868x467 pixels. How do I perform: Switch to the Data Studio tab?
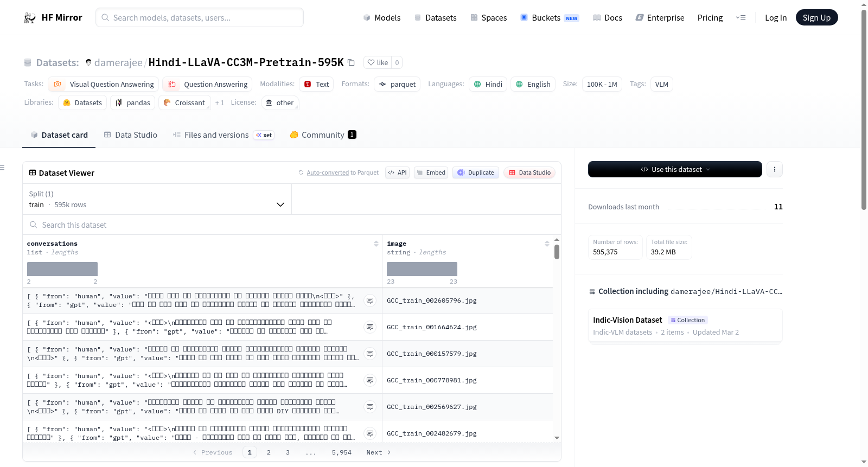click(x=131, y=135)
